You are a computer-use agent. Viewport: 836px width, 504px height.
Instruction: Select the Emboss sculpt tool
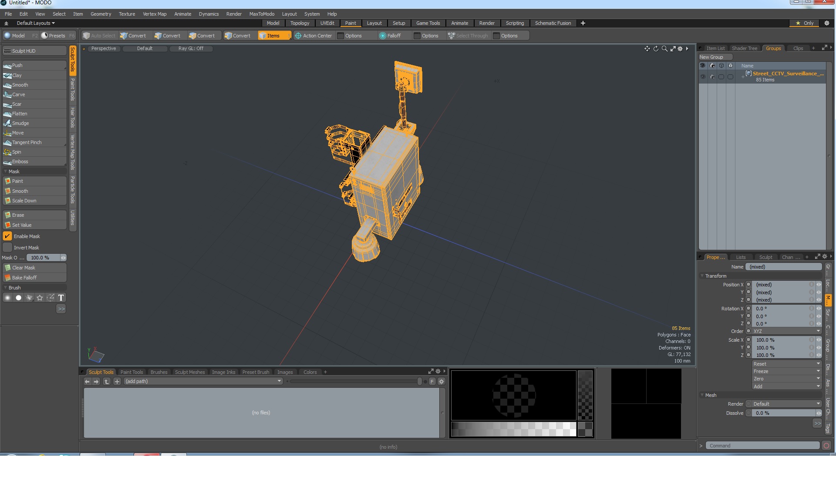34,161
